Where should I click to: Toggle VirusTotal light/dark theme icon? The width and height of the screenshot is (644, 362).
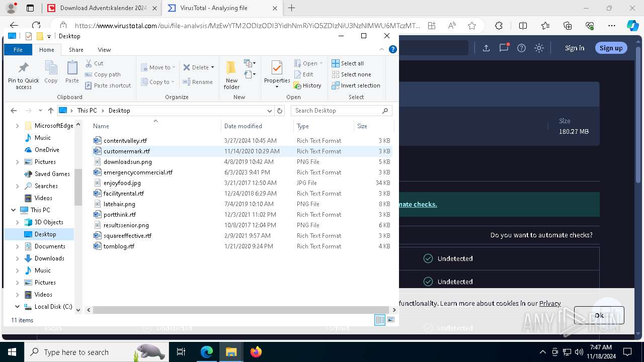[x=539, y=48]
